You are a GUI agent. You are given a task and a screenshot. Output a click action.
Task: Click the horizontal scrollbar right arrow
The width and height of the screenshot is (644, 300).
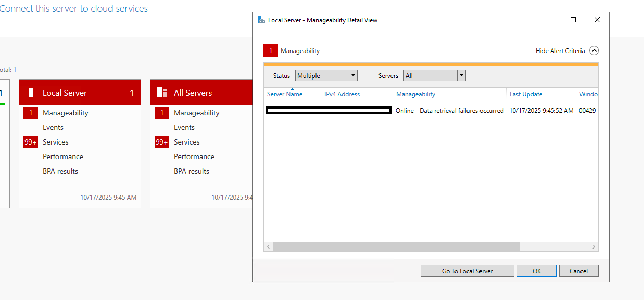pyautogui.click(x=594, y=246)
